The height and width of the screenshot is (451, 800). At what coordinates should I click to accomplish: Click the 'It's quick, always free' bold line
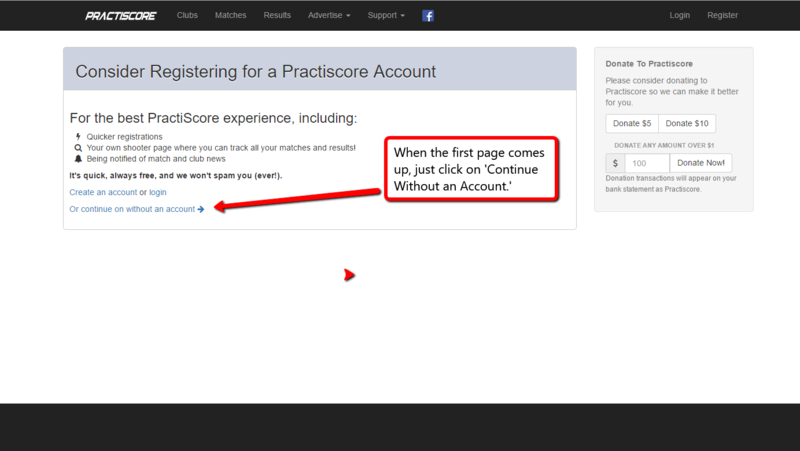[176, 176]
